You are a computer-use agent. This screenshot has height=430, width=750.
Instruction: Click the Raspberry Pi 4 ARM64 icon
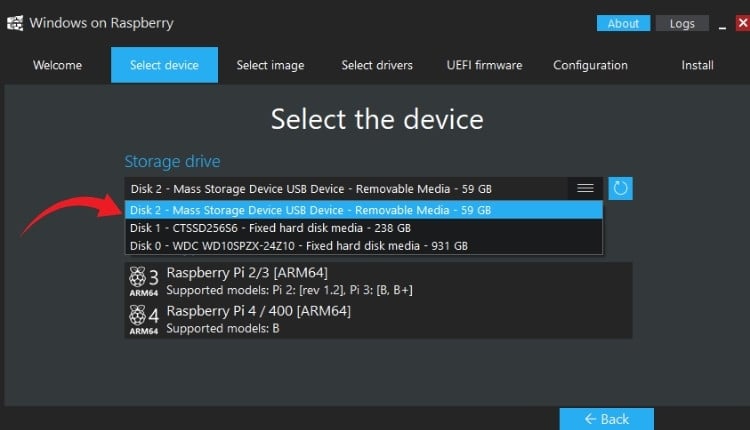coord(143,320)
